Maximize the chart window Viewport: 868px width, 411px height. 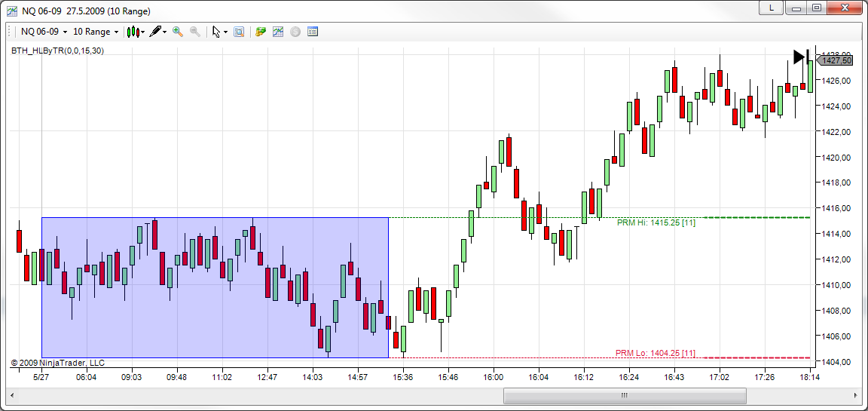pos(817,8)
